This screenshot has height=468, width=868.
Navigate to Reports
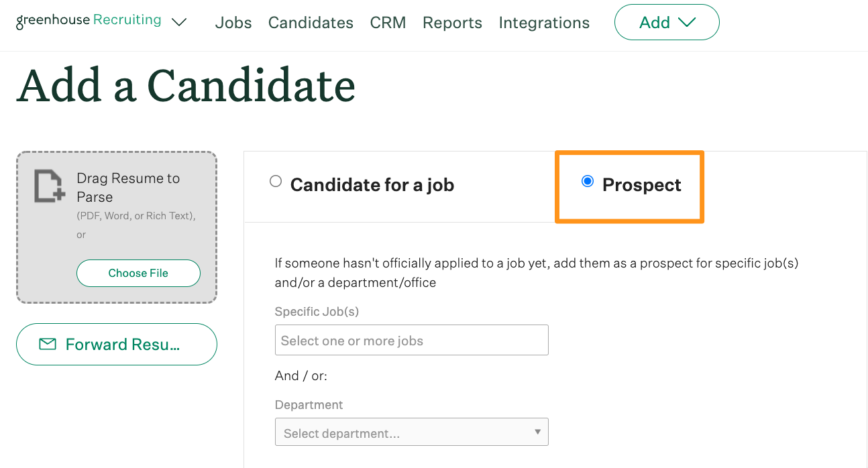[x=452, y=23]
